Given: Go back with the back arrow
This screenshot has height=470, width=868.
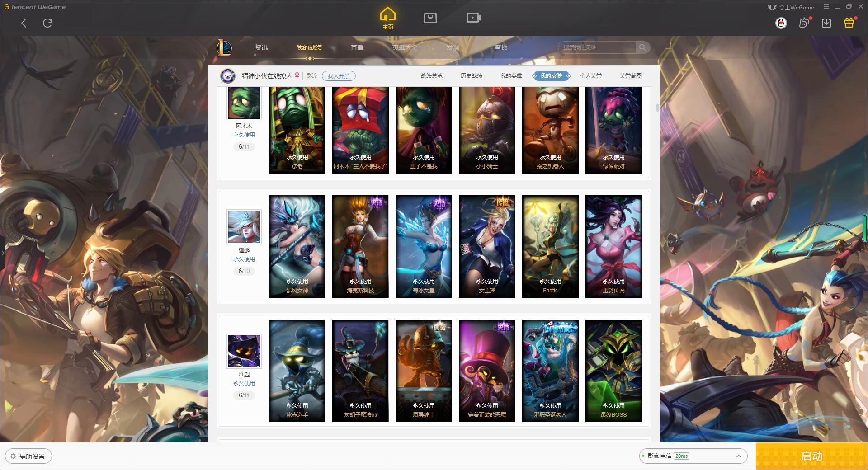Looking at the screenshot, I should (x=24, y=23).
